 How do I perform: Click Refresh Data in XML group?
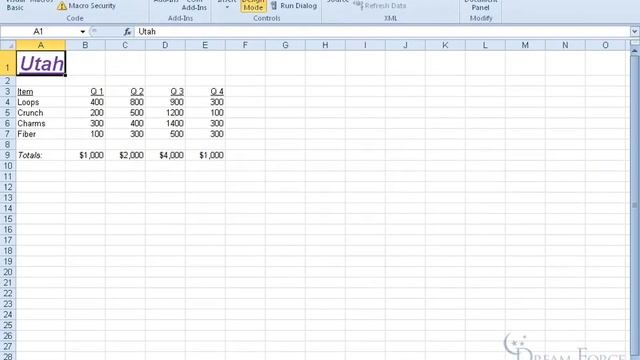point(380,6)
